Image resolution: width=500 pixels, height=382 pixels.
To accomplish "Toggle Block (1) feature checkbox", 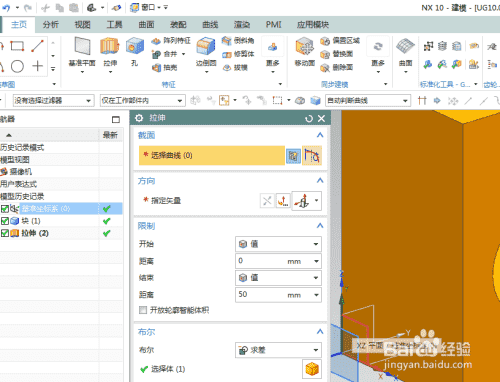I will point(5,221).
